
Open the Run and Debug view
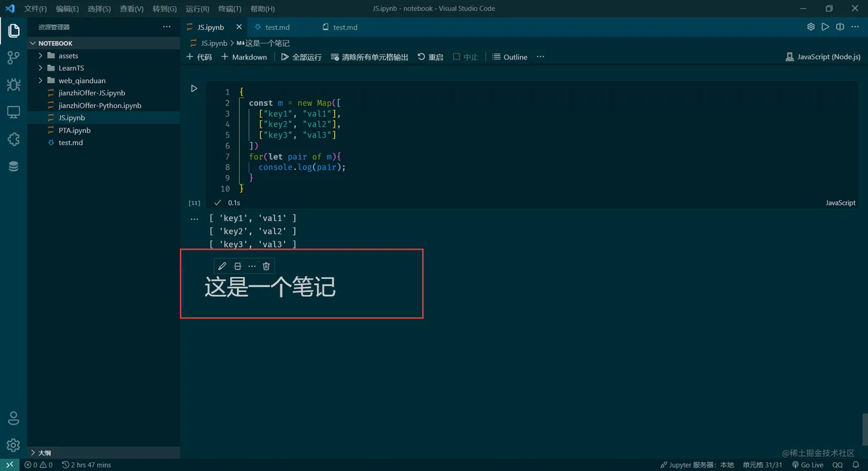[x=14, y=85]
